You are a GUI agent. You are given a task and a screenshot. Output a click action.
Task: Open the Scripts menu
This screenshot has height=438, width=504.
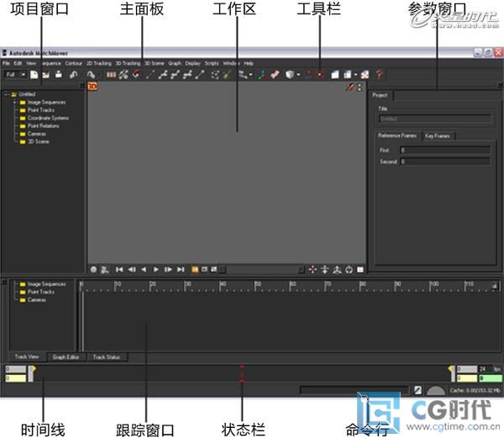coord(212,63)
